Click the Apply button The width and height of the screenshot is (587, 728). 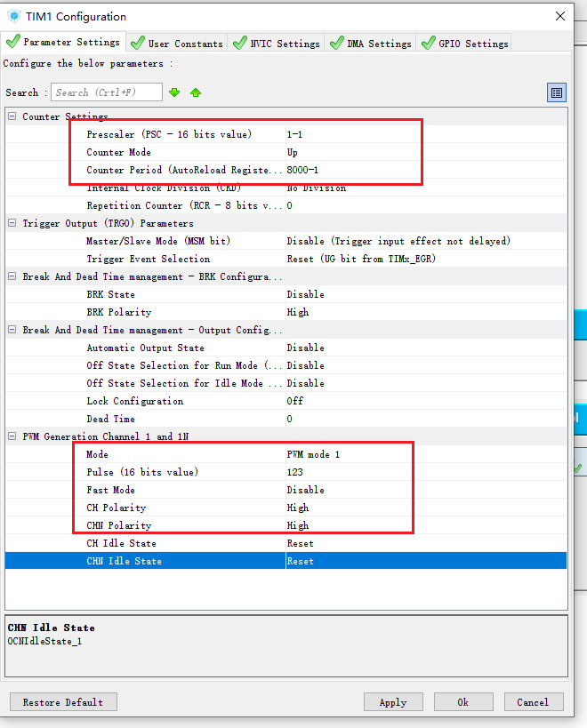393,702
